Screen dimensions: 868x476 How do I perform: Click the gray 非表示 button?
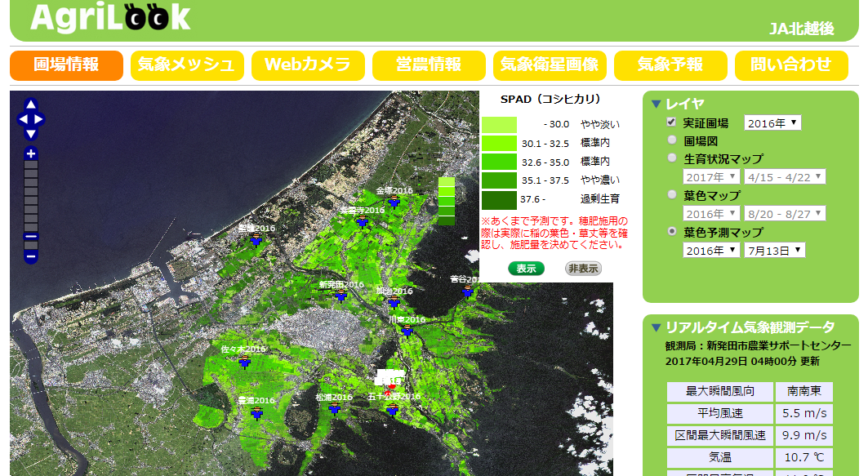(584, 269)
